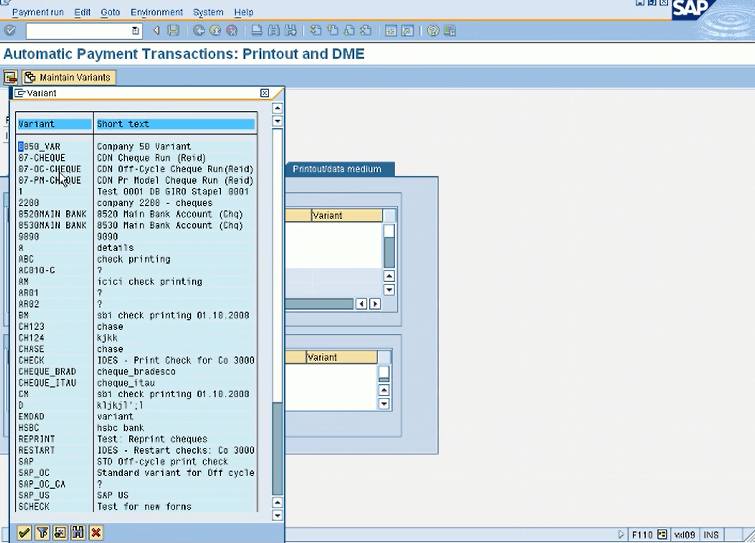Click the lower table's Variant column header
The height and width of the screenshot is (543, 755).
click(342, 357)
